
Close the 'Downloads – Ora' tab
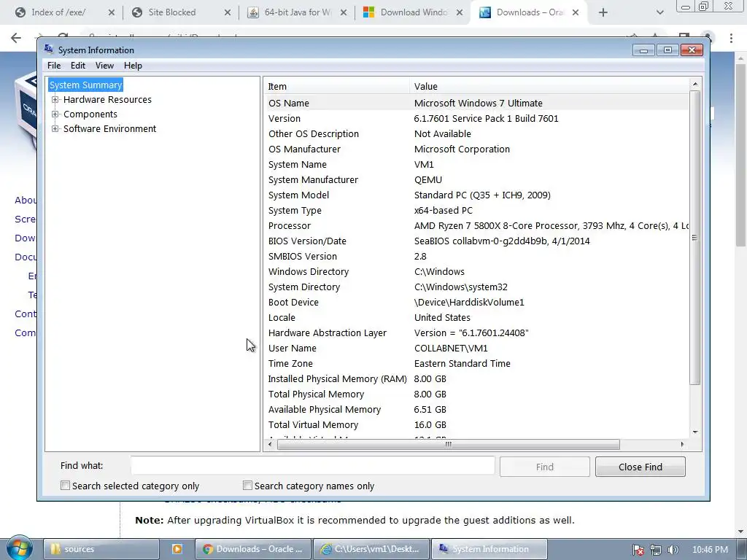tap(576, 12)
